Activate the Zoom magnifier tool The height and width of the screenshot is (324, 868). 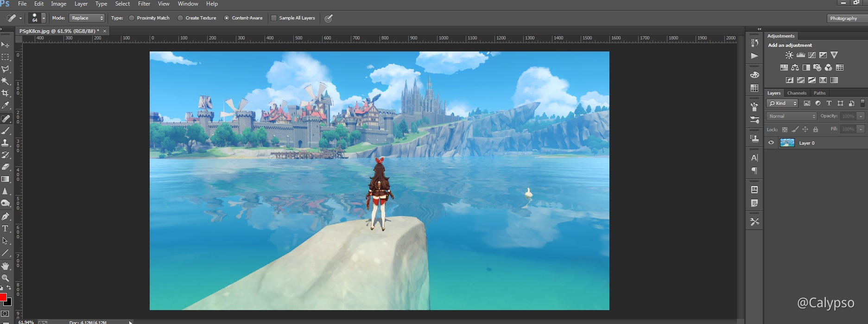click(x=5, y=278)
